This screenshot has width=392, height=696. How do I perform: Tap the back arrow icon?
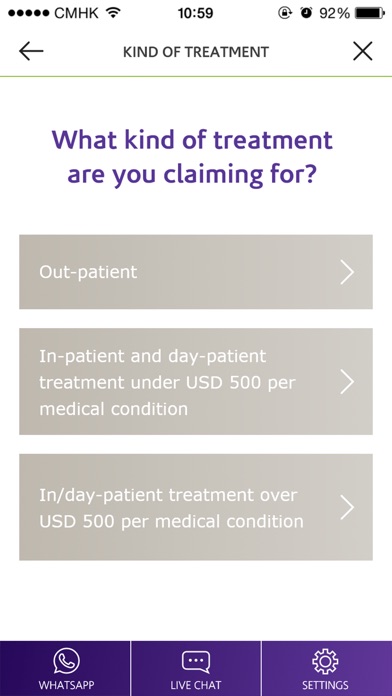pyautogui.click(x=31, y=51)
